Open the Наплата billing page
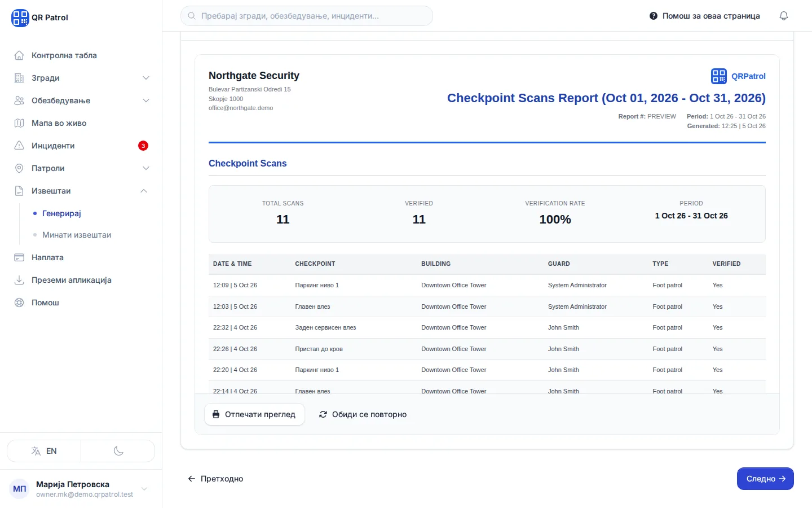The width and height of the screenshot is (812, 508). 82,257
